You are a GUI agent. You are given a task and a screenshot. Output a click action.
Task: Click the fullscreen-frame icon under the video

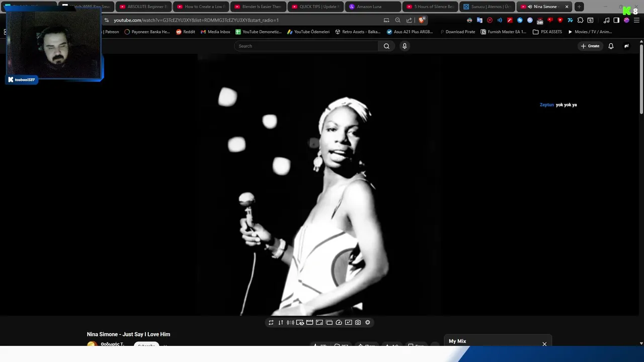[x=319, y=322]
